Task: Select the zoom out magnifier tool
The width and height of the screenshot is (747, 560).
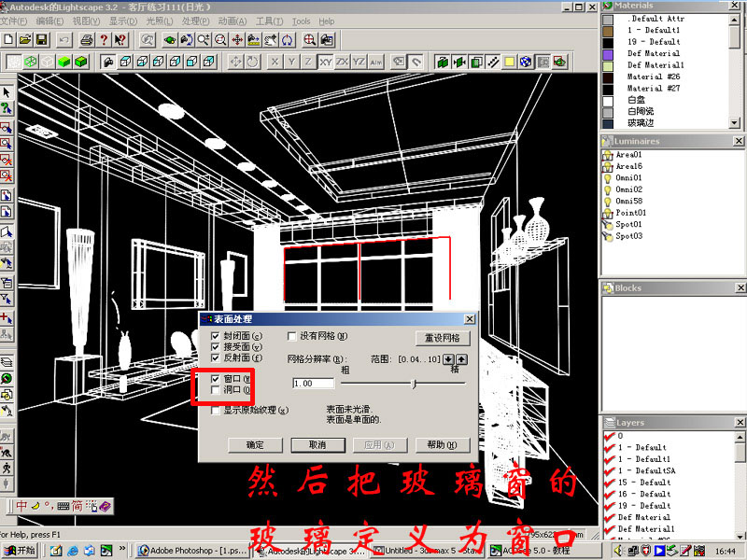Action: [220, 39]
